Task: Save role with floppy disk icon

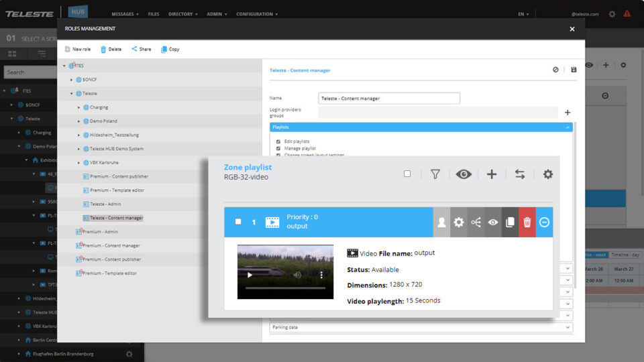Action: (574, 70)
